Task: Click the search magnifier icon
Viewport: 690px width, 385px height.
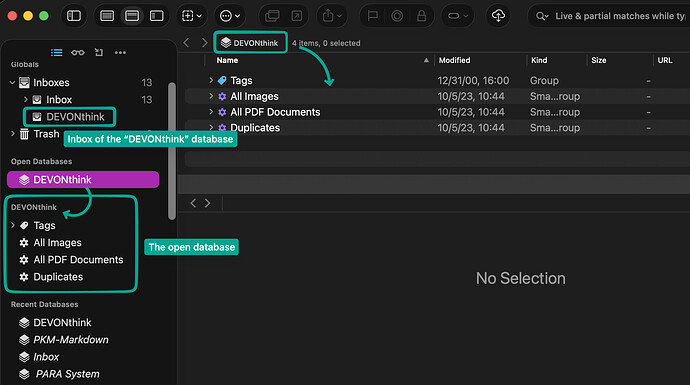Action: 542,16
